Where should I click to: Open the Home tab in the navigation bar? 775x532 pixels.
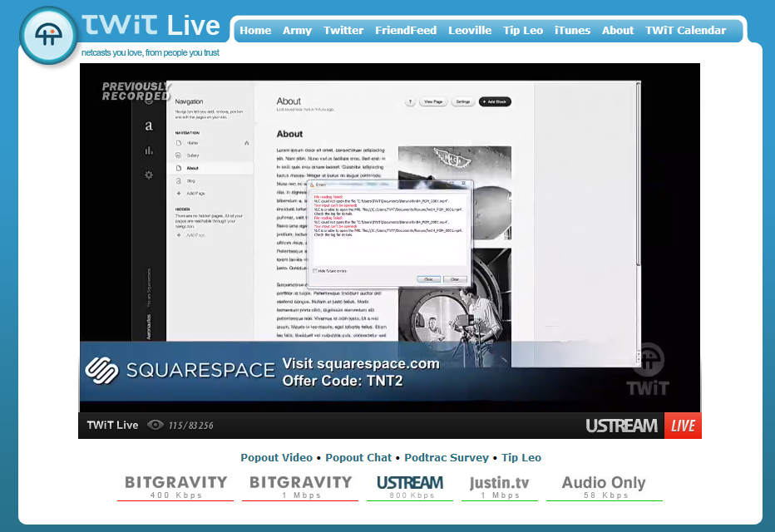pyautogui.click(x=255, y=31)
